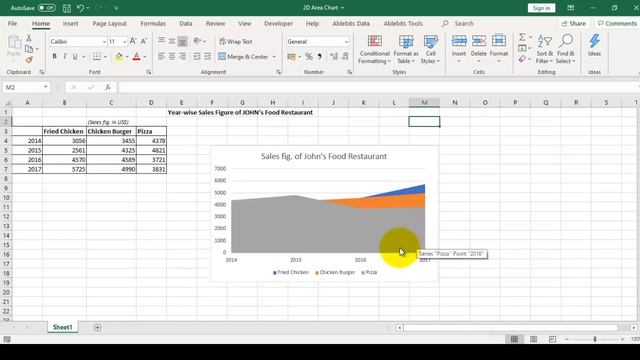640x360 pixels.
Task: Click the Format cells icon
Action: coord(498,41)
